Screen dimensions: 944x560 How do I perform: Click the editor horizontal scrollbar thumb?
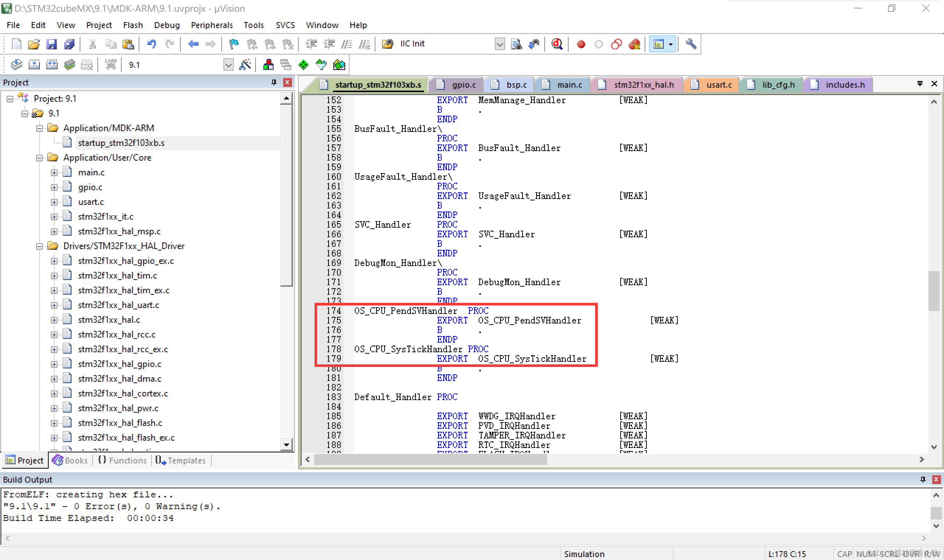tap(430, 459)
